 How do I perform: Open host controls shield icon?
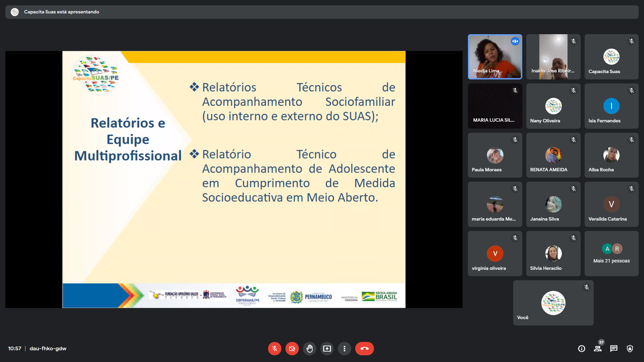coord(630,349)
